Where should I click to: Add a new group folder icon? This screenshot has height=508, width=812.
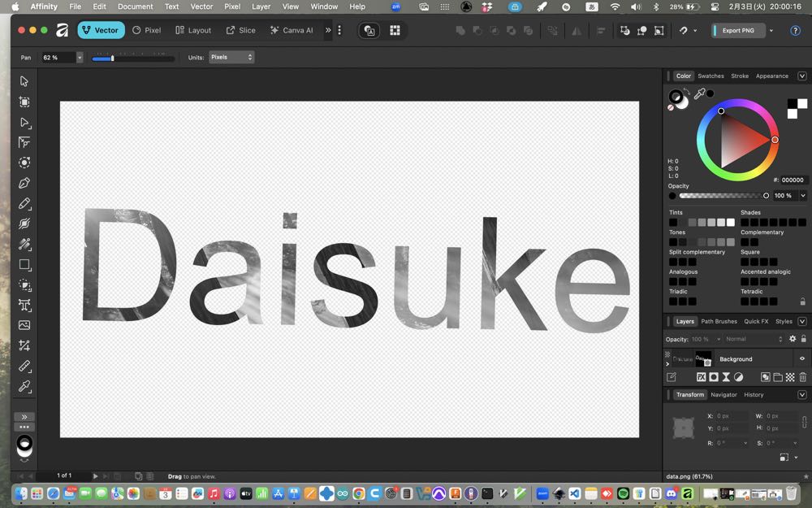(x=778, y=377)
